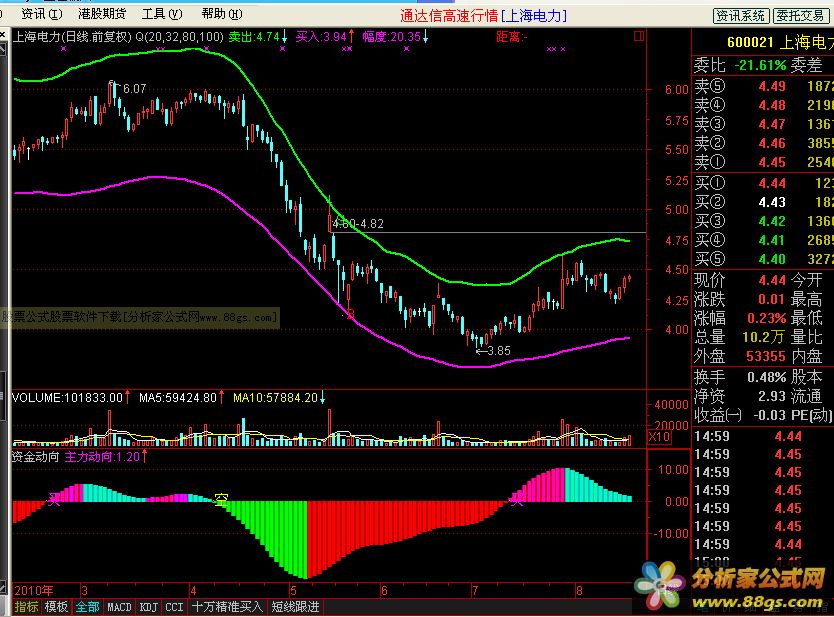The width and height of the screenshot is (834, 617).
Task: Click the stock code 600021 header
Action: click(x=750, y=42)
